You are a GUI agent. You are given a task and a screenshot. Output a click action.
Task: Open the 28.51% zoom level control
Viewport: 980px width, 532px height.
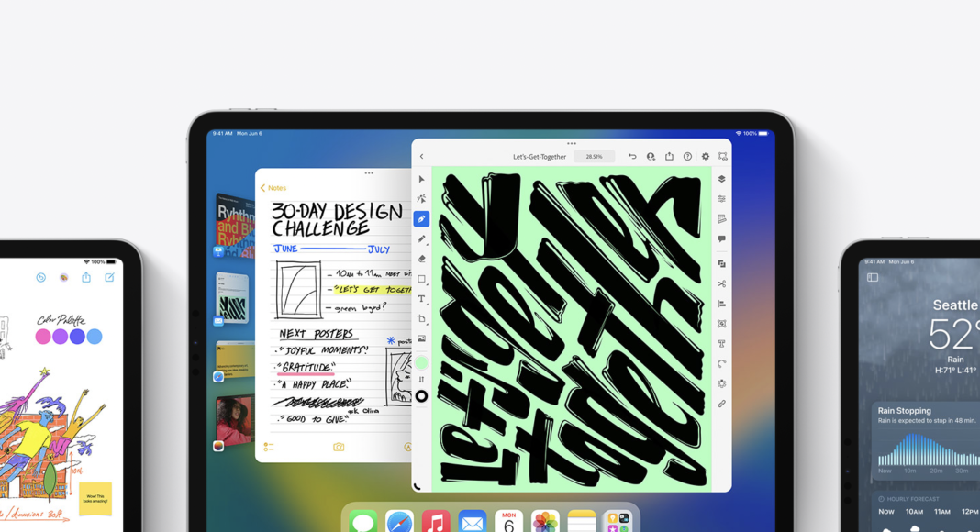[x=594, y=157]
